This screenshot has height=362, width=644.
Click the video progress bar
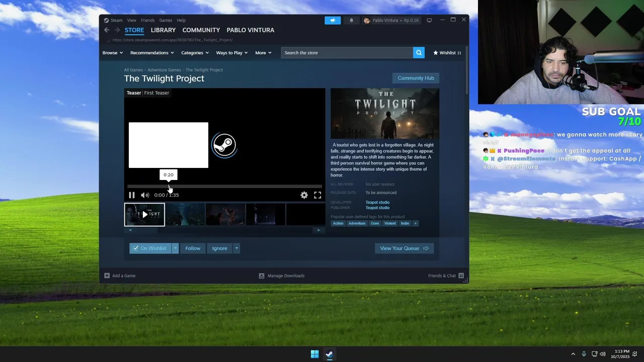click(224, 186)
